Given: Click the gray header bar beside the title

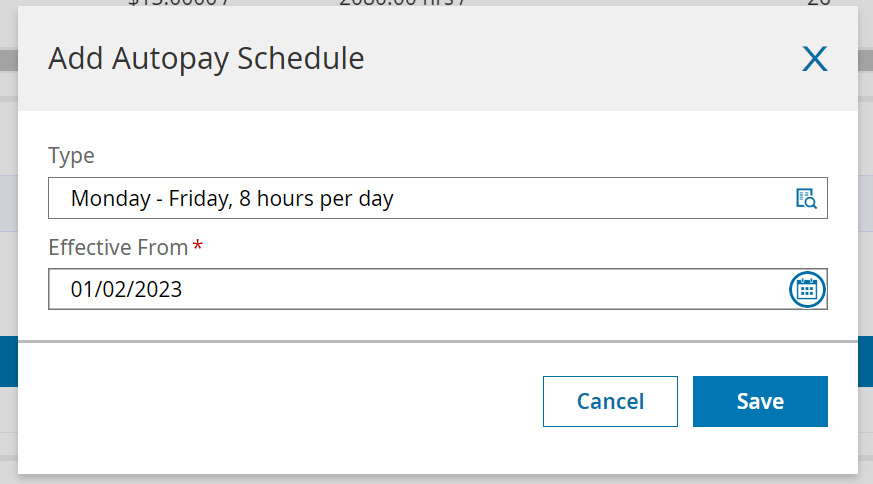Looking at the screenshot, I should coord(580,59).
